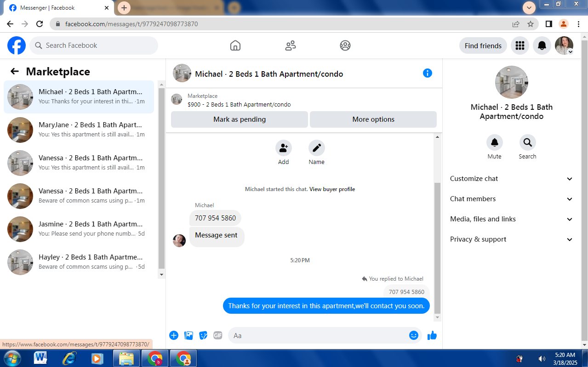
Task: Open Chrome side panel icon
Action: click(549, 24)
